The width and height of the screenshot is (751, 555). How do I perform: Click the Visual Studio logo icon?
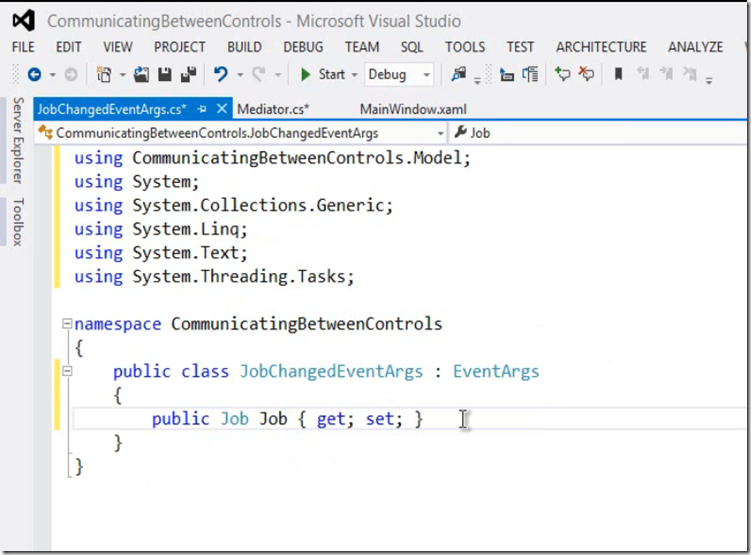tap(23, 21)
